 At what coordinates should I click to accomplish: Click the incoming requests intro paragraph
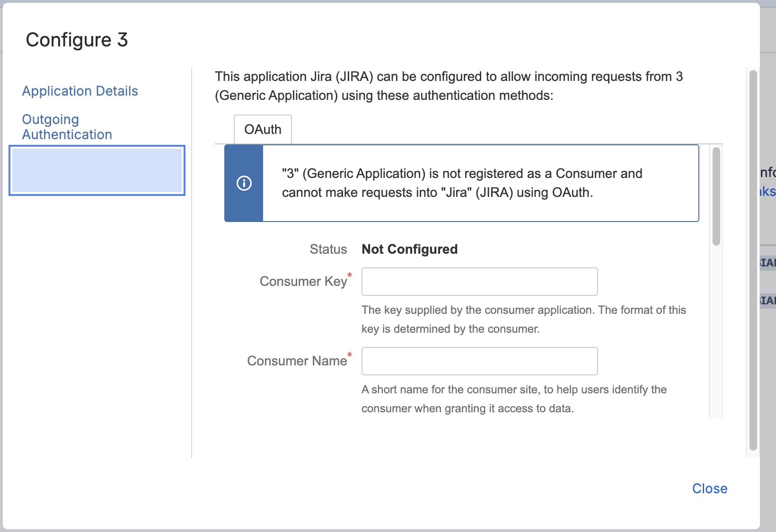point(449,86)
